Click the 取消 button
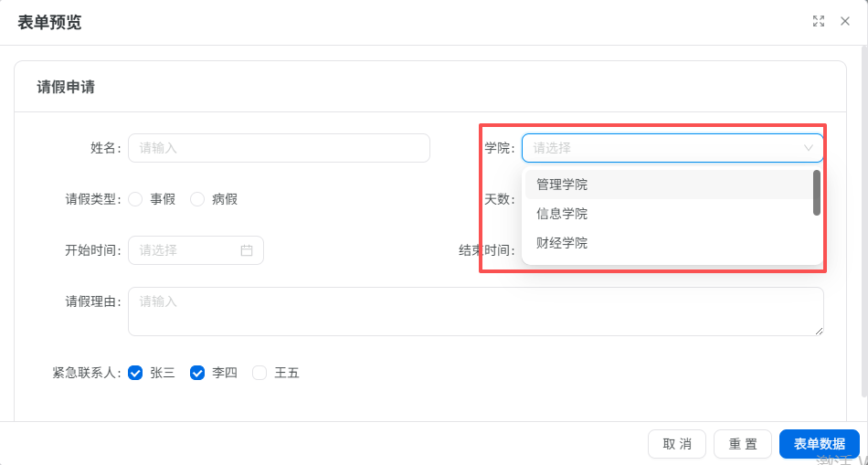Screen dimensions: 868x465 tap(676, 444)
